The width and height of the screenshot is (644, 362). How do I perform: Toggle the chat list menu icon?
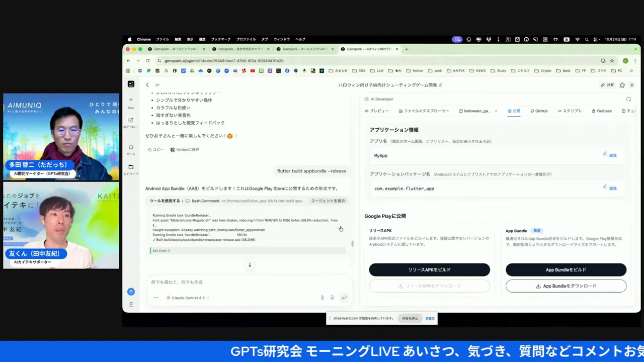click(x=157, y=85)
